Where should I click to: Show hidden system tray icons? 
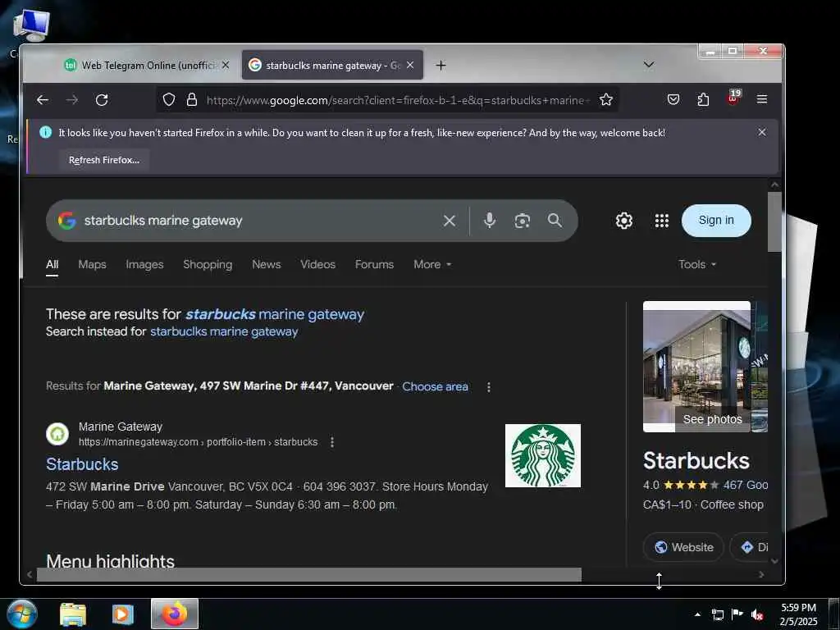[x=697, y=615]
